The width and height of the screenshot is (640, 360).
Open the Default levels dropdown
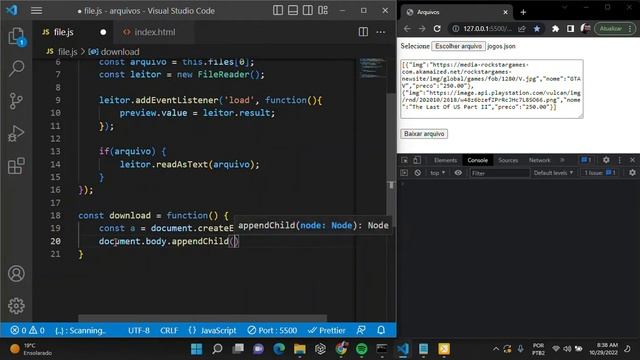tap(553, 173)
